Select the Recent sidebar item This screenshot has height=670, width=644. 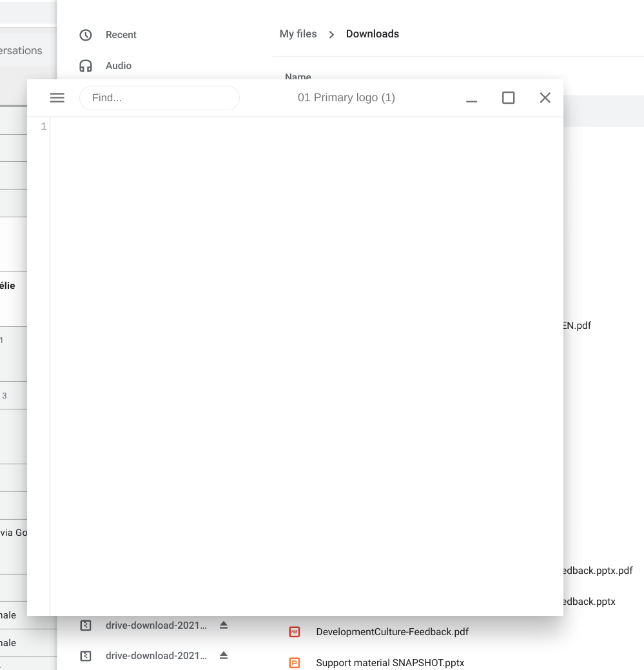coord(121,35)
